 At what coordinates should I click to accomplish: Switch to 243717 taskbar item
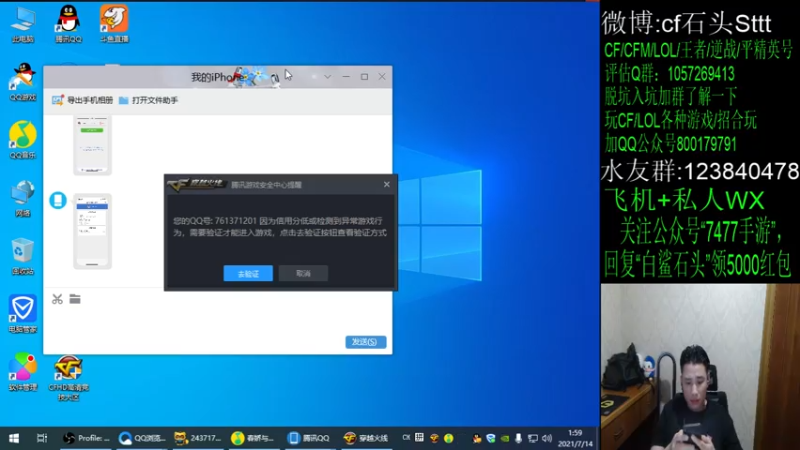tap(198, 438)
